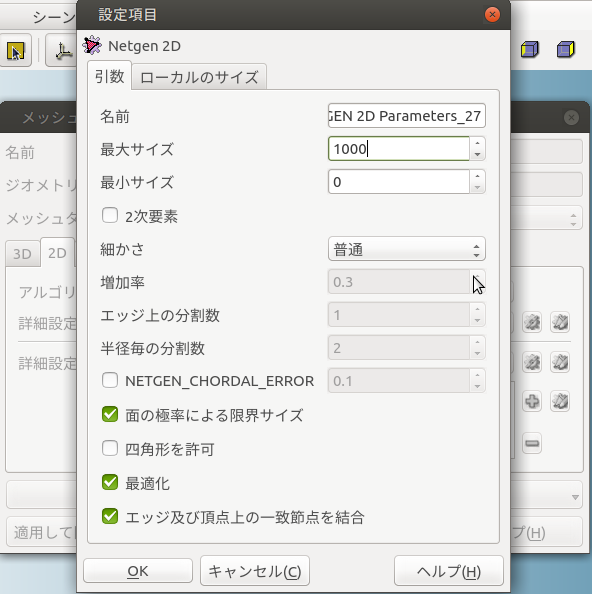This screenshot has height=594, width=592.
Task: Click the gear icon in the second hypothesis row
Action: click(x=532, y=363)
